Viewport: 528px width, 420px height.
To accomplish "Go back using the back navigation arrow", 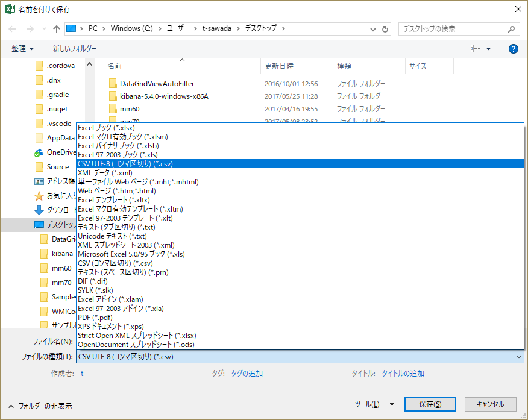I will tap(12, 28).
